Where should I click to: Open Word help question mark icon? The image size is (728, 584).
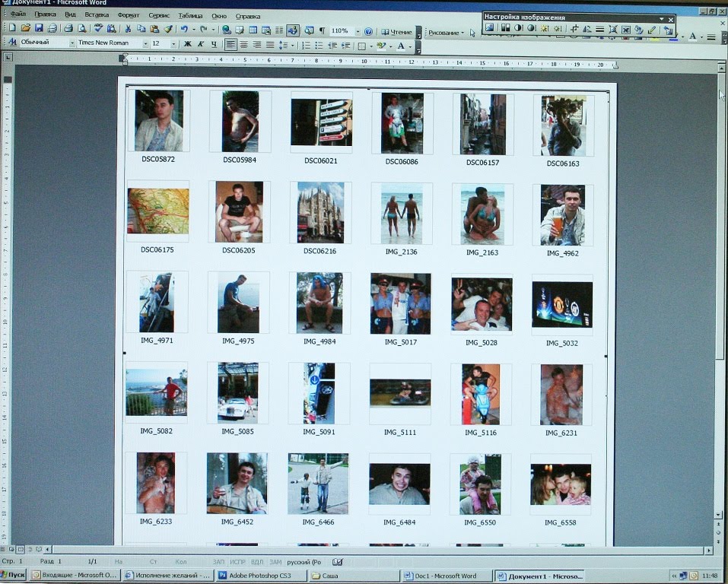368,32
